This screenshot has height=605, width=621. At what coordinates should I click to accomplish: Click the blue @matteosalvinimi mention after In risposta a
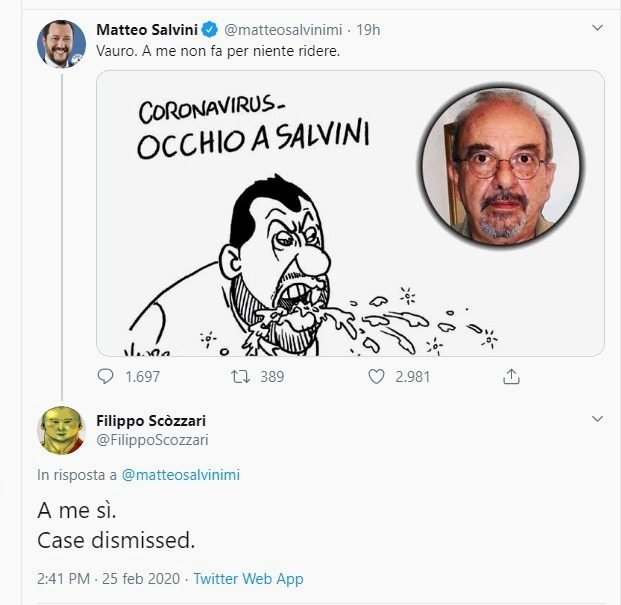click(181, 475)
